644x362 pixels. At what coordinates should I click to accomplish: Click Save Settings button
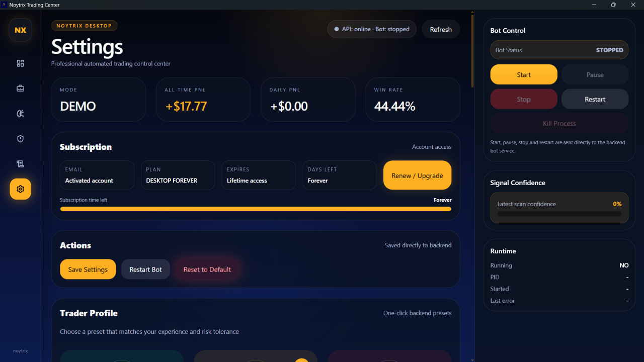88,269
